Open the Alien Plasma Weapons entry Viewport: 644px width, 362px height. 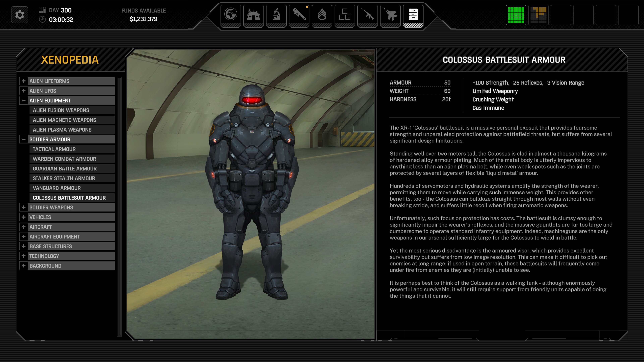click(62, 130)
